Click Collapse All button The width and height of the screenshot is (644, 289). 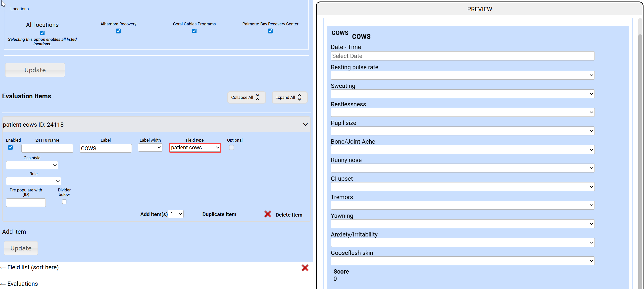pos(246,97)
